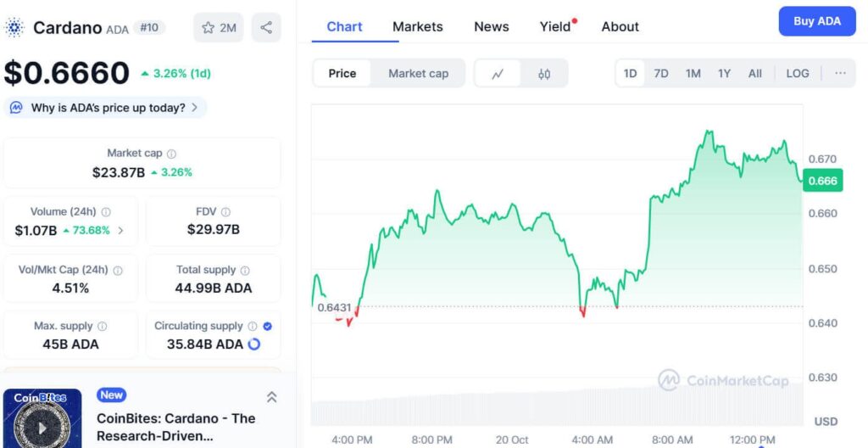The image size is (868, 448).
Task: Click the star watchlist icon
Action: tap(209, 28)
